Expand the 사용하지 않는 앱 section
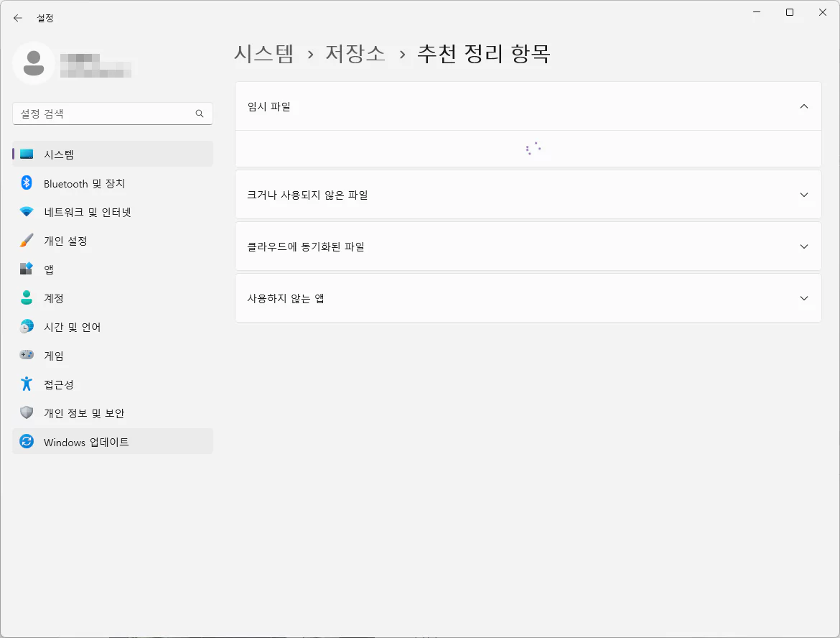840x638 pixels. tap(803, 298)
